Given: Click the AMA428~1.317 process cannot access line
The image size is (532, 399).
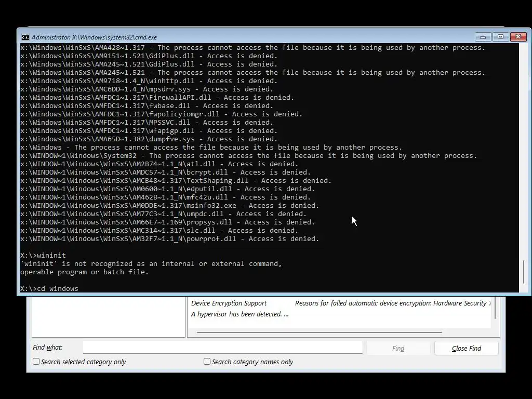Looking at the screenshot, I should click(253, 47).
